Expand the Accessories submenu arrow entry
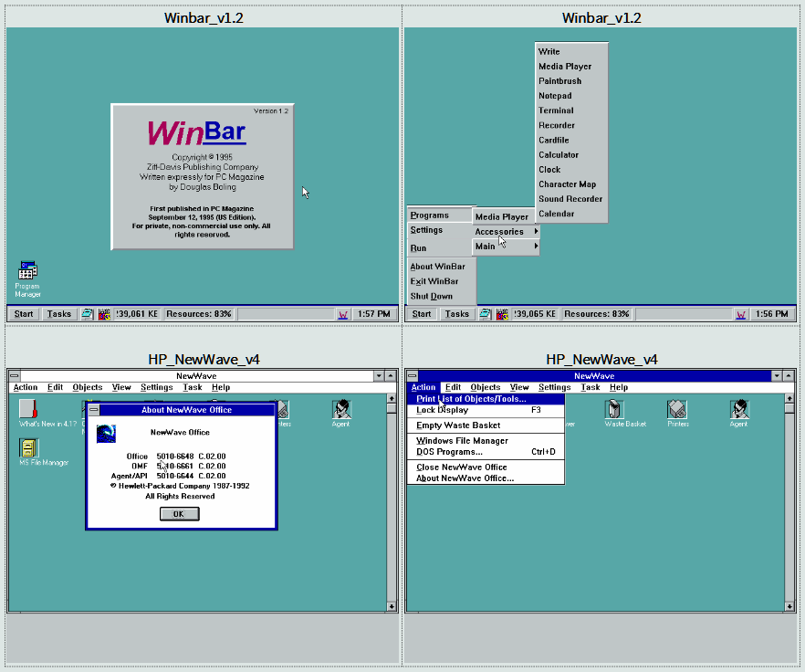 (x=506, y=232)
